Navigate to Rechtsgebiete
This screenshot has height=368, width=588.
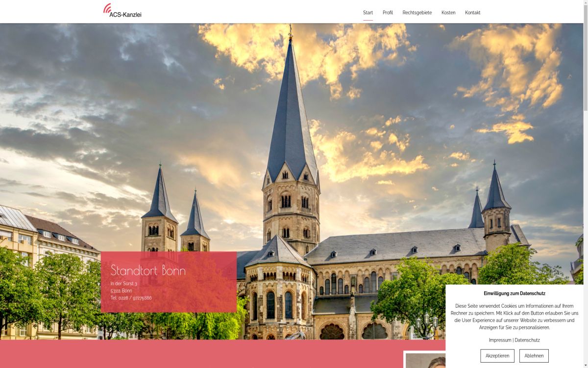416,12
